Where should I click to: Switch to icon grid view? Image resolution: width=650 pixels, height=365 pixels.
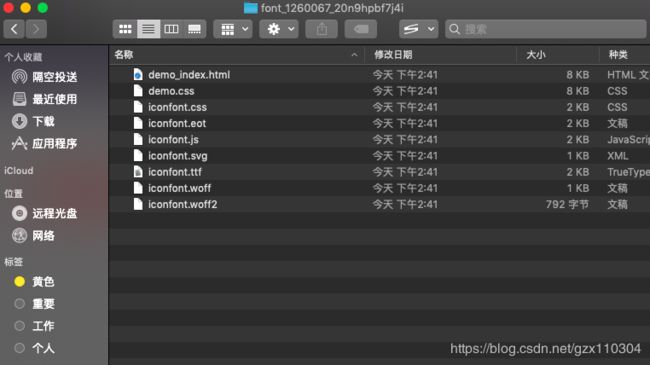pos(125,29)
